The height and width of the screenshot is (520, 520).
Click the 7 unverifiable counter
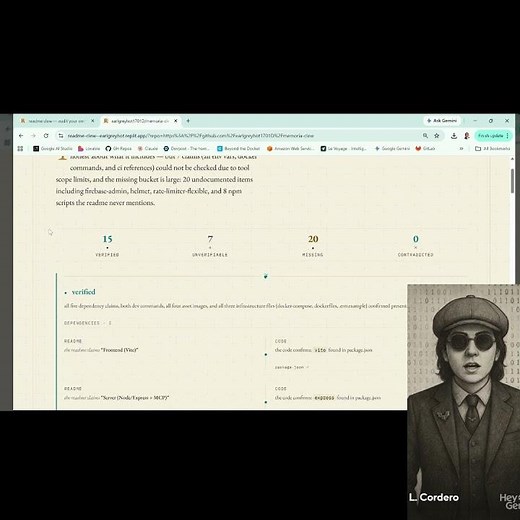click(x=210, y=246)
